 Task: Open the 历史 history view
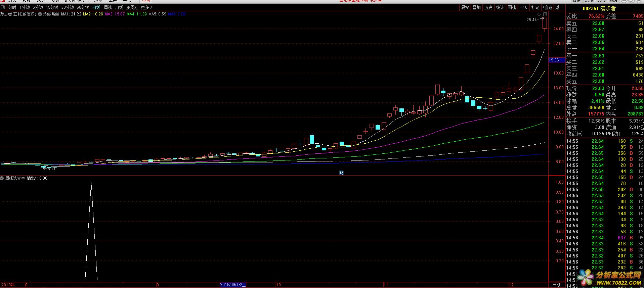pos(488,7)
